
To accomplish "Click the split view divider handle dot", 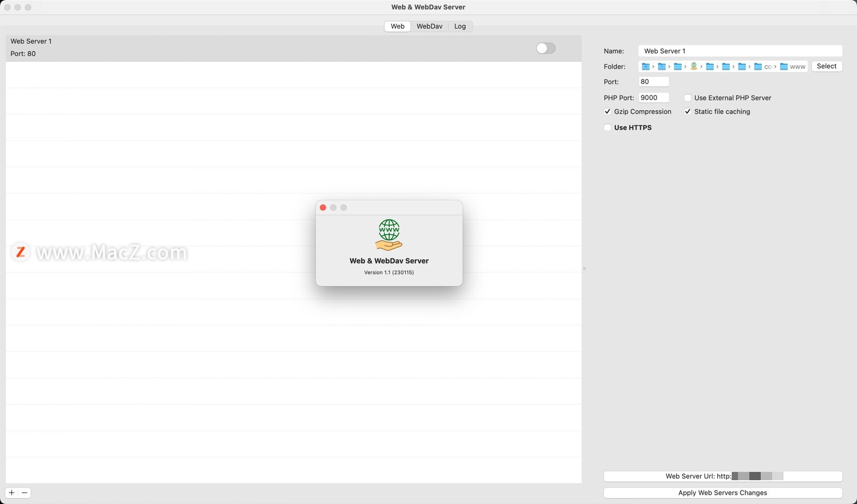I will (584, 269).
